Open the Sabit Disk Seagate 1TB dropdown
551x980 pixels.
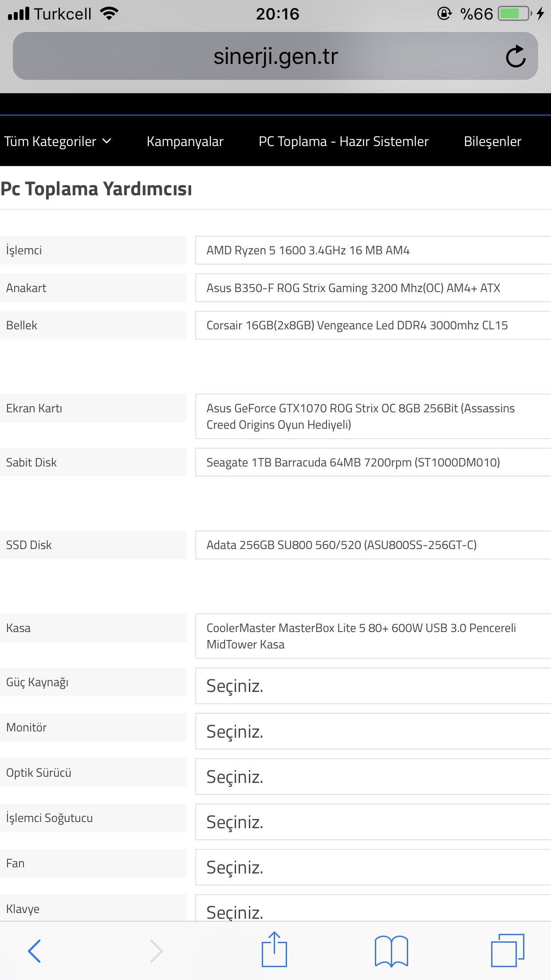point(373,462)
